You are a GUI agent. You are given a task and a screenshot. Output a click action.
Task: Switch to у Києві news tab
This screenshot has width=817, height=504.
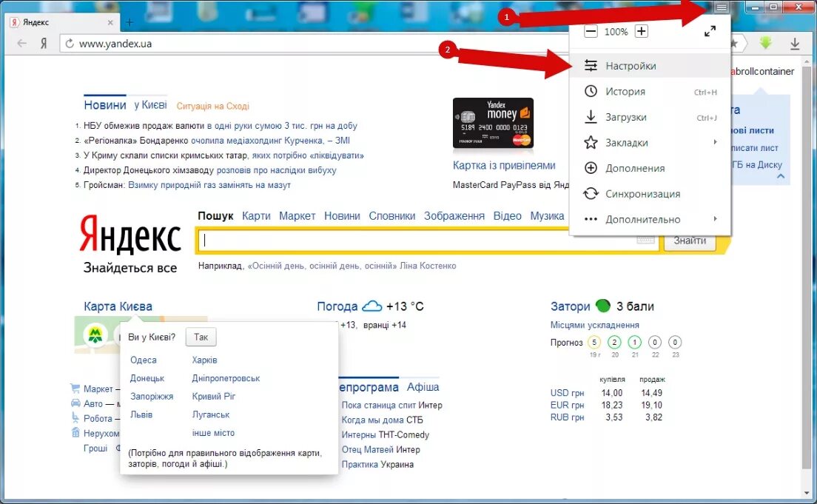(x=150, y=105)
